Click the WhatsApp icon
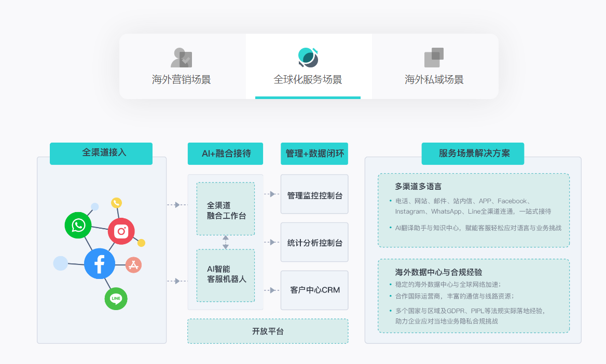The width and height of the screenshot is (606, 364). 78,225
